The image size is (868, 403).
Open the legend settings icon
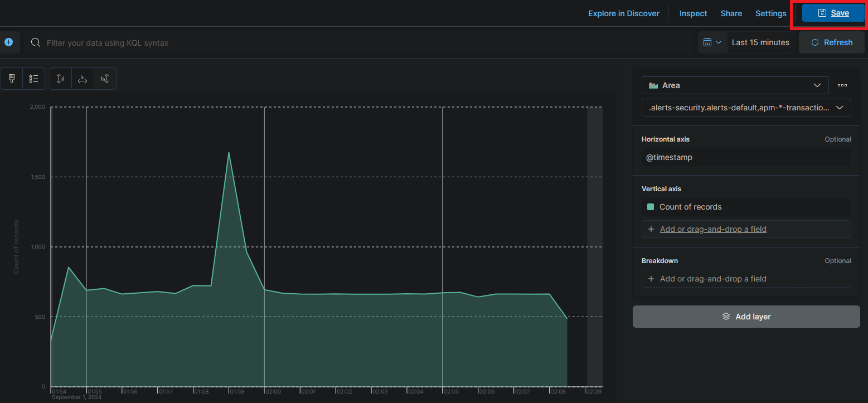pyautogui.click(x=33, y=79)
